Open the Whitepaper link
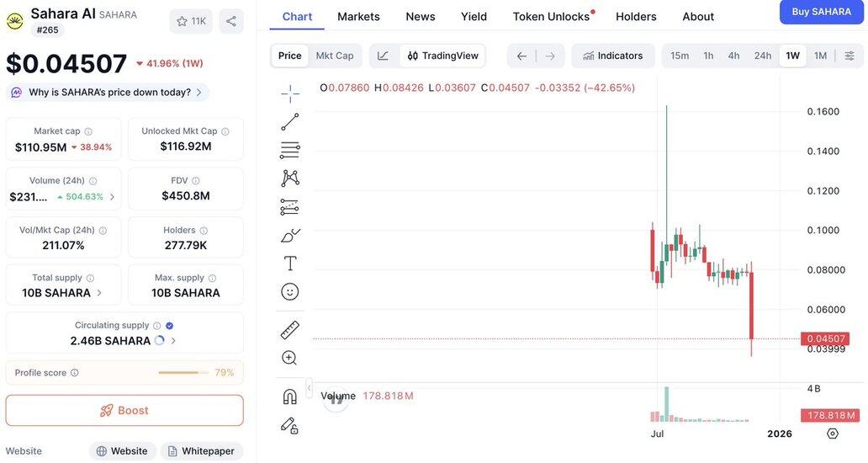The width and height of the screenshot is (868, 463). click(x=202, y=451)
